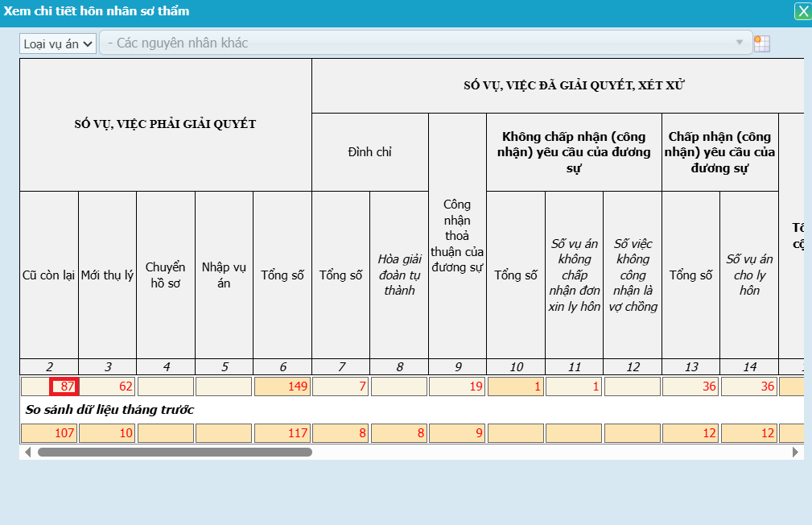Click the Hòa giải đoàn tụ thành column header
The image size is (812, 525).
point(399,275)
